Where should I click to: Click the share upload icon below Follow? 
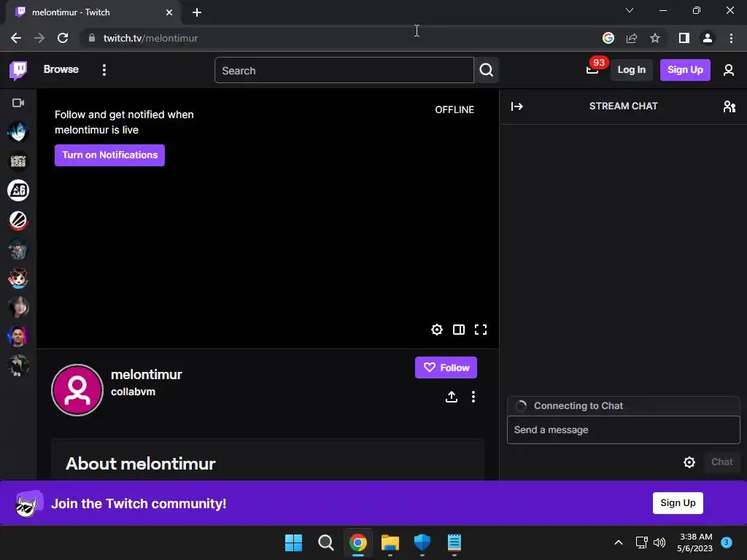pyautogui.click(x=452, y=397)
